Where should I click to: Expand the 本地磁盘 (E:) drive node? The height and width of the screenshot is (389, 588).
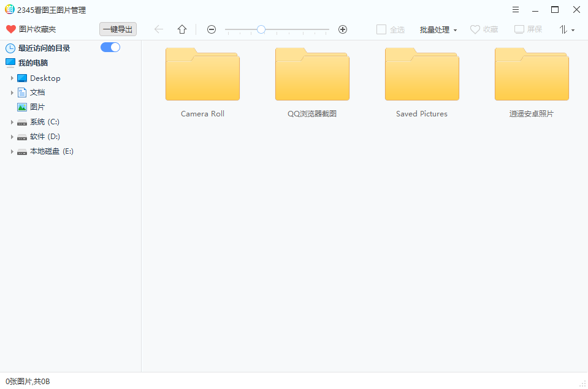coord(12,152)
